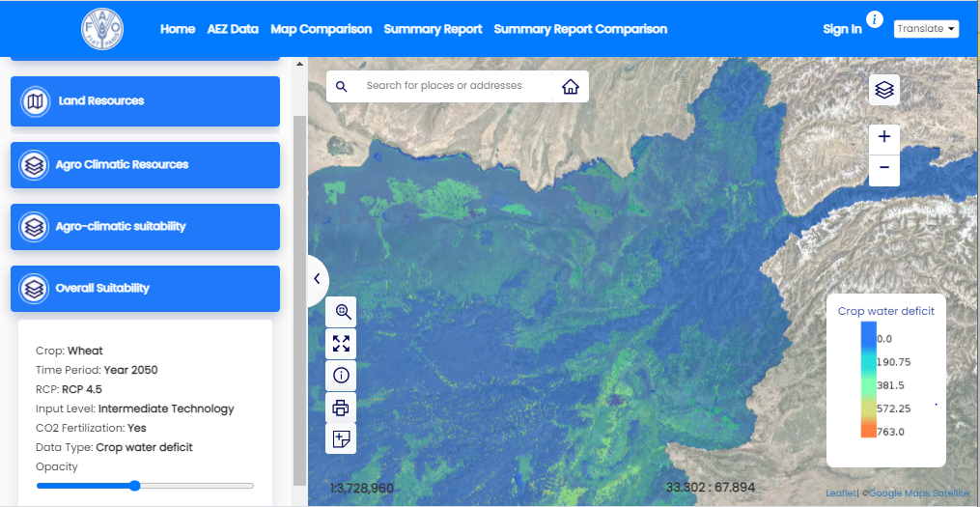980x507 pixels.
Task: Toggle fullscreen map view
Action: point(341,343)
